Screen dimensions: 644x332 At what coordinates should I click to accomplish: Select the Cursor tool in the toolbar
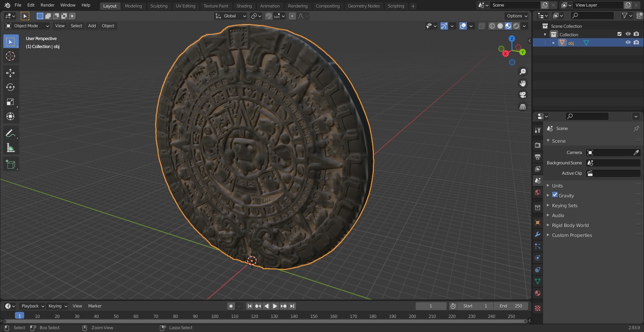tap(10, 56)
